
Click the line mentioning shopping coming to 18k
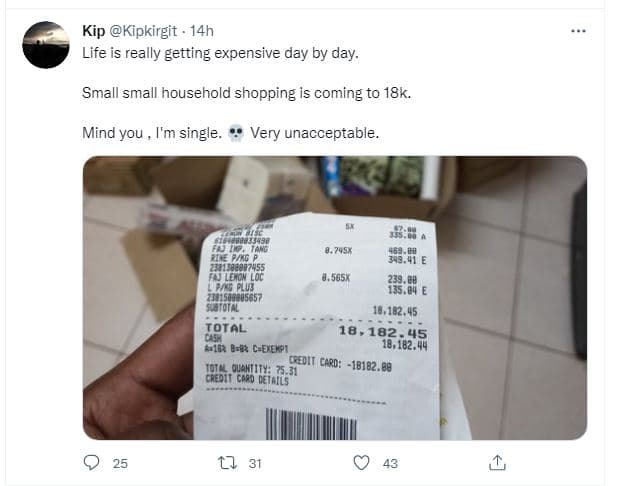[x=246, y=93]
